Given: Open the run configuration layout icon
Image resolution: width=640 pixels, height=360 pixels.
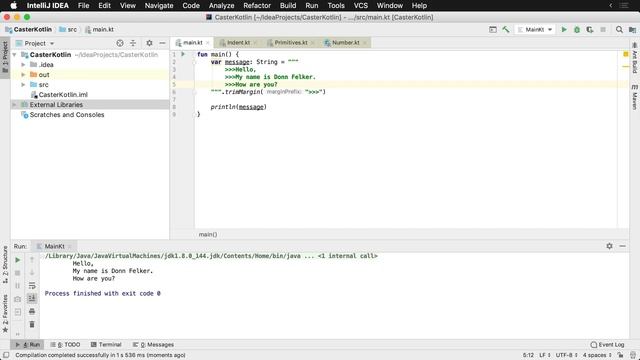Looking at the screenshot, I should pyautogui.click(x=493, y=29).
